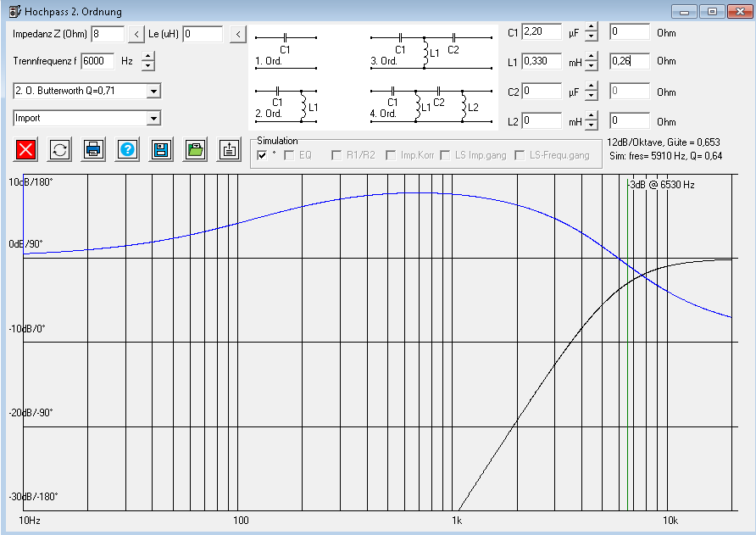Click the '<' button beside Le (uH) field
The width and height of the screenshot is (756, 535).
click(238, 34)
